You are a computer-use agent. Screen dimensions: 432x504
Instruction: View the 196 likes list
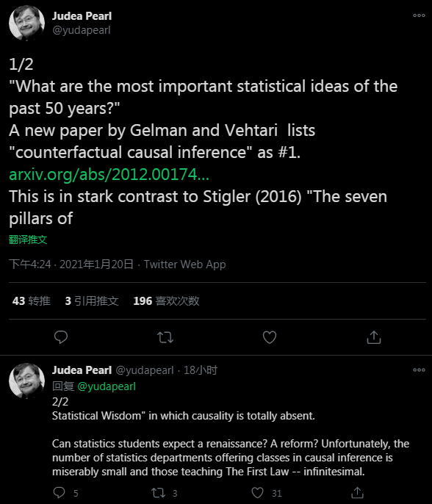(166, 301)
